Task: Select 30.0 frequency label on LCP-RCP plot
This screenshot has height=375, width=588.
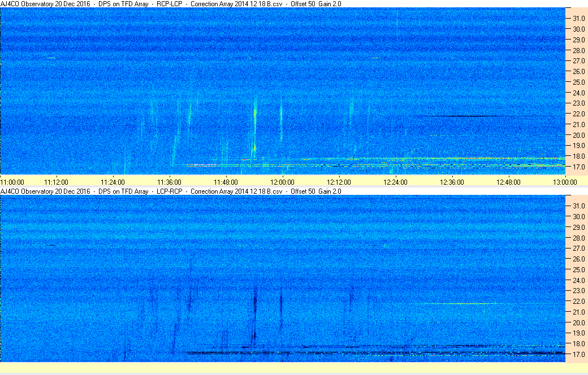Action: (578, 216)
